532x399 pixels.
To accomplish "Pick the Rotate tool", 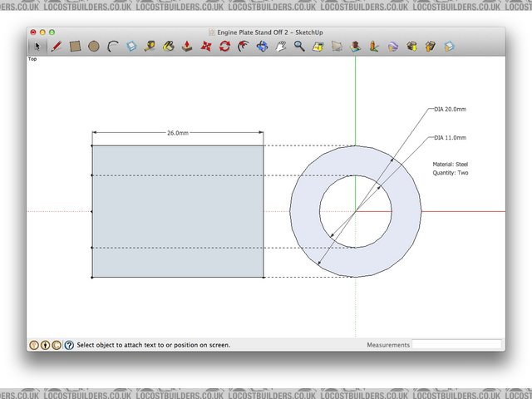I will pyautogui.click(x=224, y=47).
